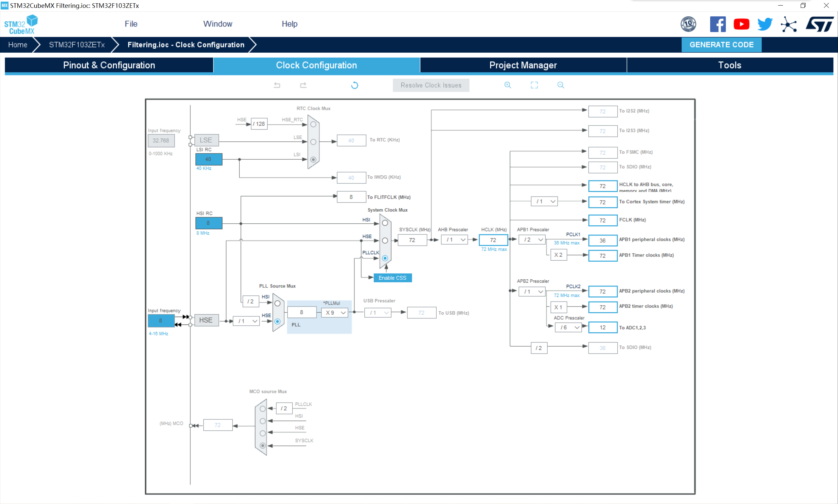Click the redo arrow icon in toolbar
The image size is (838, 504).
tap(302, 85)
